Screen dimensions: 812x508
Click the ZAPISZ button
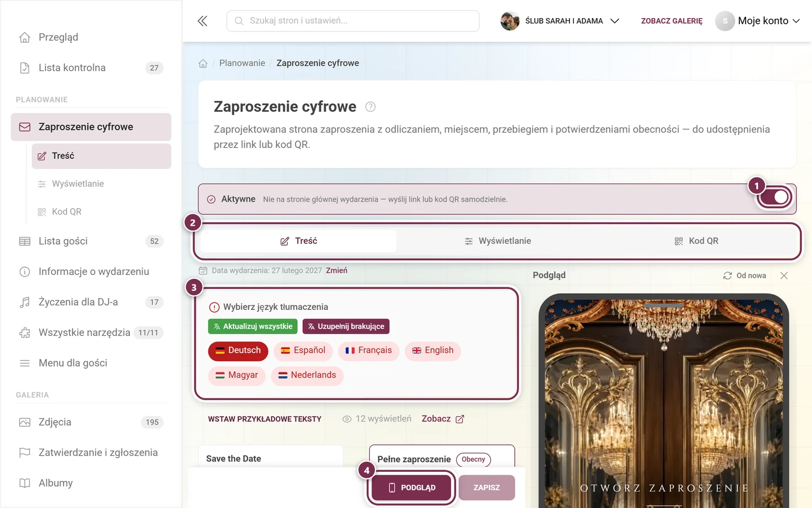pyautogui.click(x=487, y=488)
